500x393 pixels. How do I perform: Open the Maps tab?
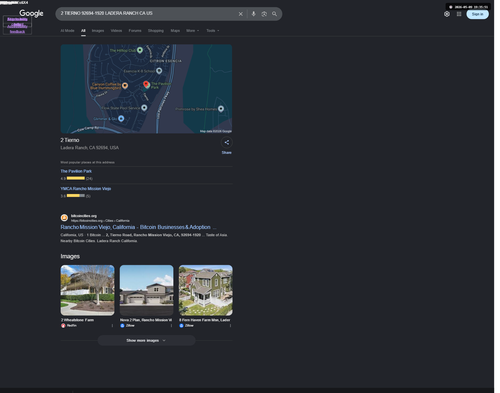[x=175, y=31]
